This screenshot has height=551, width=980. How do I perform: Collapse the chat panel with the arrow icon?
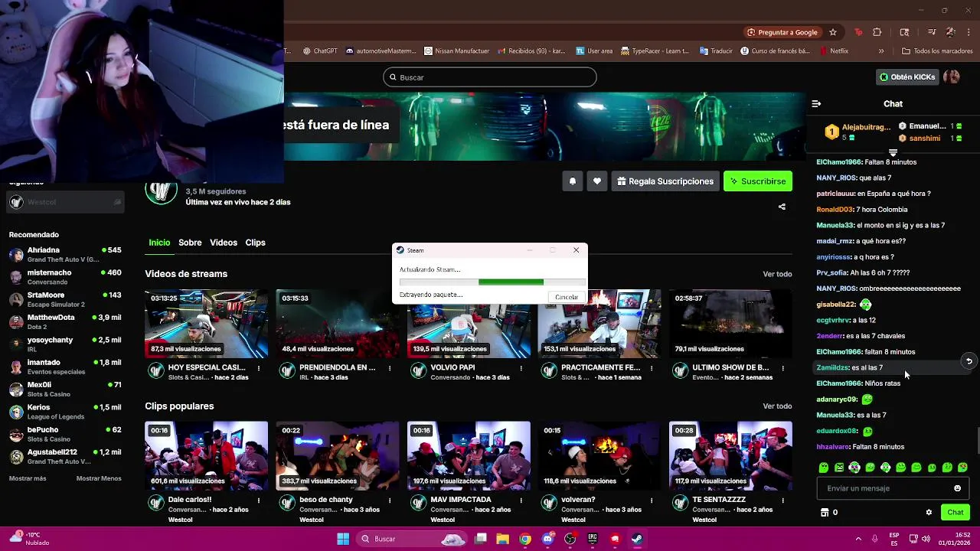(816, 103)
